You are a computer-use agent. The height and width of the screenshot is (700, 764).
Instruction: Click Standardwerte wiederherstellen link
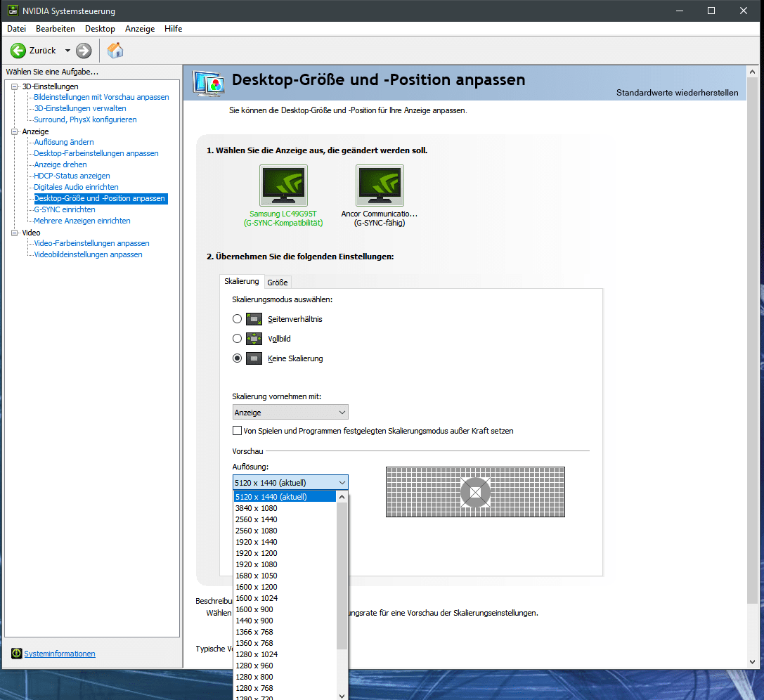click(678, 93)
